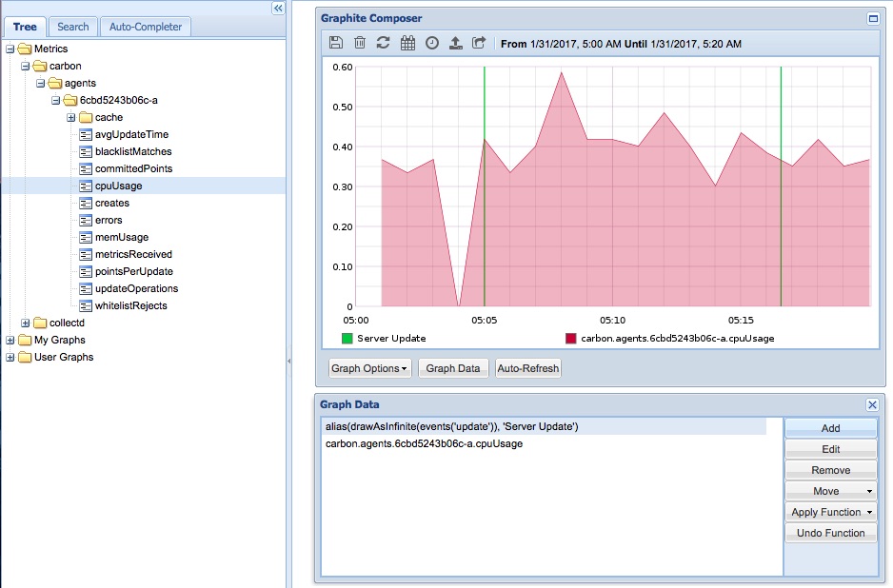
Task: Click the Auto-Refresh button
Action: click(528, 368)
